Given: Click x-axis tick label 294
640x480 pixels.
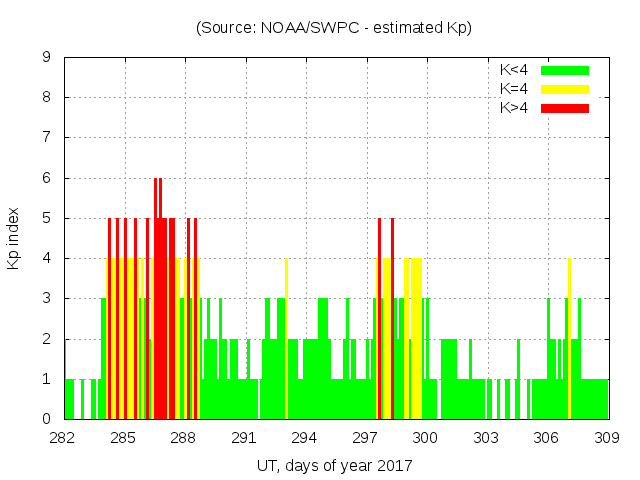Looking at the screenshot, I should (305, 438).
